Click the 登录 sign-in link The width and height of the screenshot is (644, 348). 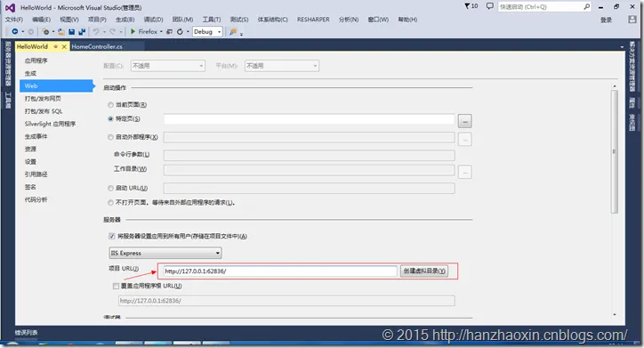pos(607,20)
